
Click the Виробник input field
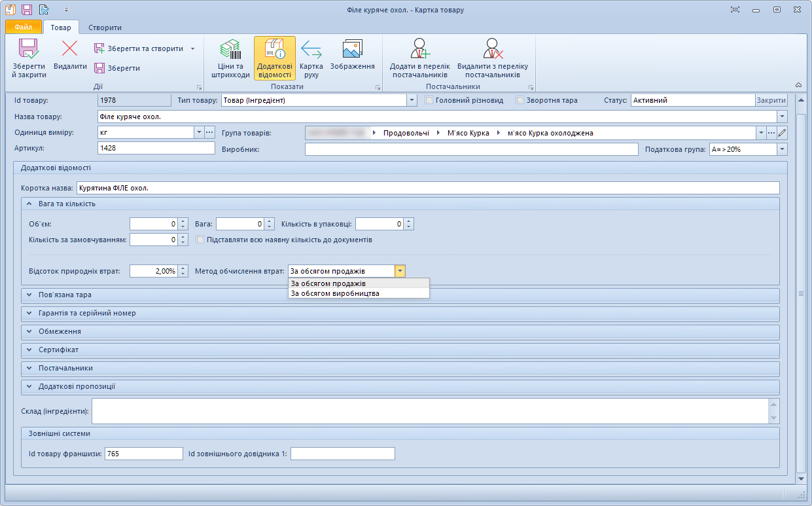471,149
